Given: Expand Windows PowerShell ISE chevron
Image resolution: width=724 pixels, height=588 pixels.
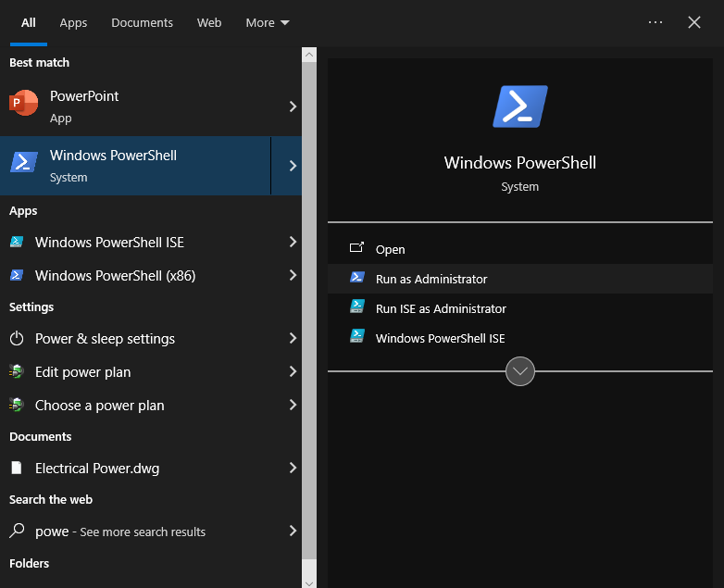Looking at the screenshot, I should [x=293, y=242].
